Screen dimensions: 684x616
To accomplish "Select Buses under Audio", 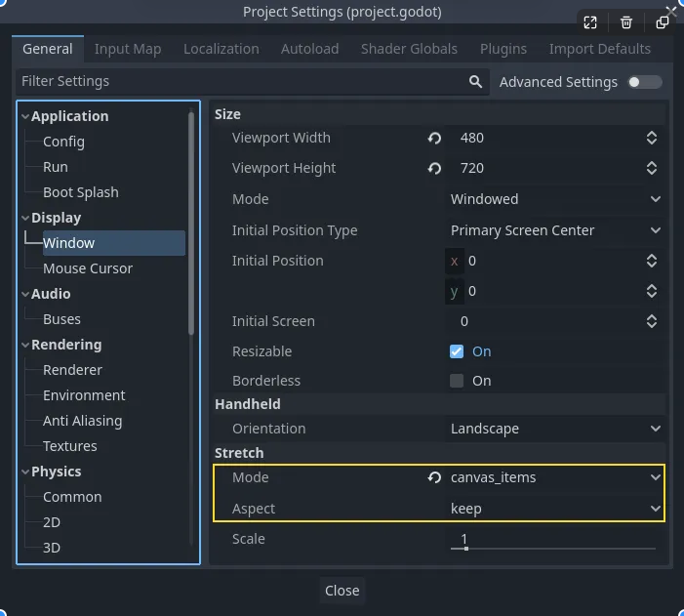I will pos(61,319).
